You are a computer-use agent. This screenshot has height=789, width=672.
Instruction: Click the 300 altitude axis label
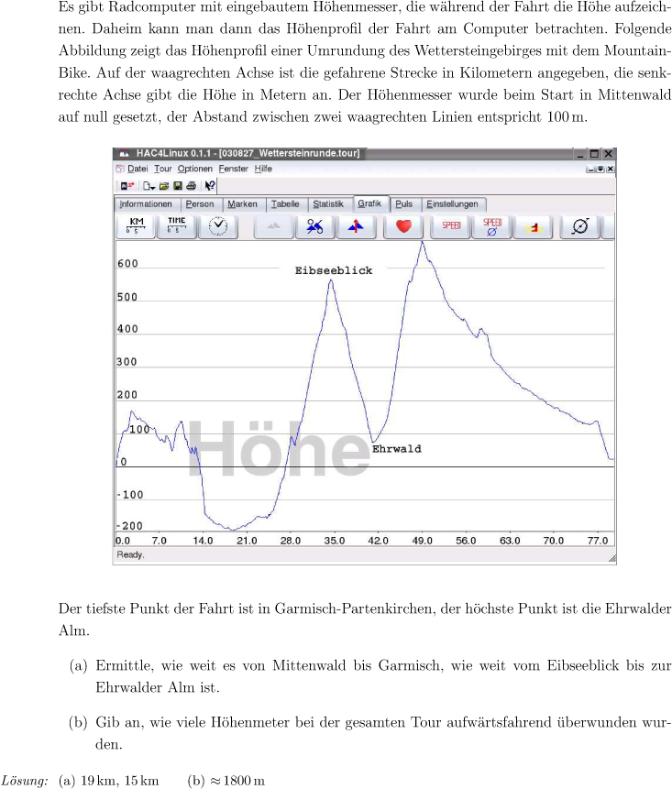click(x=127, y=362)
